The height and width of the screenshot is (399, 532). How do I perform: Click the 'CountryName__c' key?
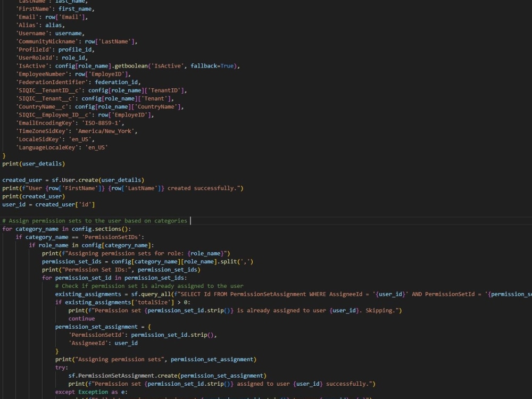43,106
